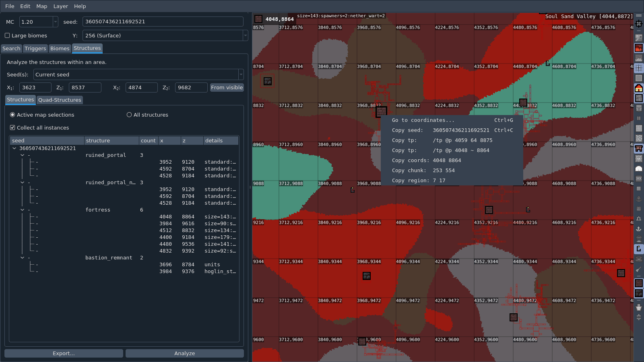The height and width of the screenshot is (362, 644).
Task: Open the File menu
Action: [10, 6]
